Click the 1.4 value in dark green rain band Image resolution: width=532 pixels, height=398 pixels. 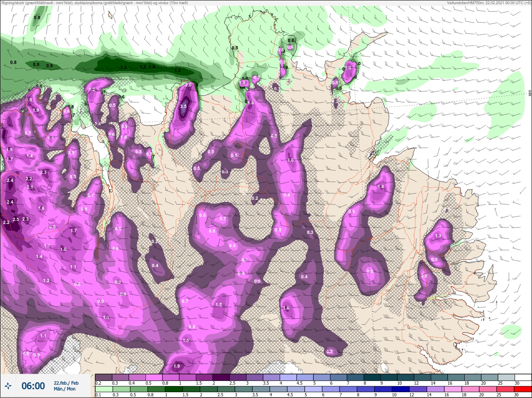point(152,67)
